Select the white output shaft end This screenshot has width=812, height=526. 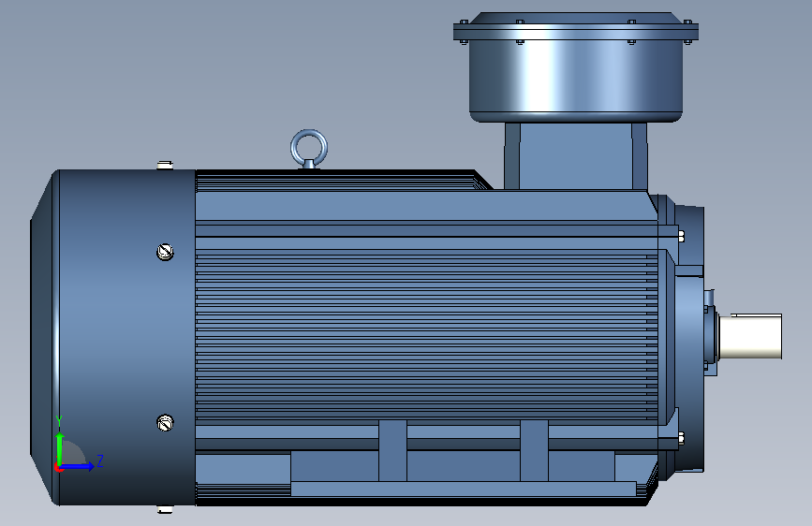(751, 336)
